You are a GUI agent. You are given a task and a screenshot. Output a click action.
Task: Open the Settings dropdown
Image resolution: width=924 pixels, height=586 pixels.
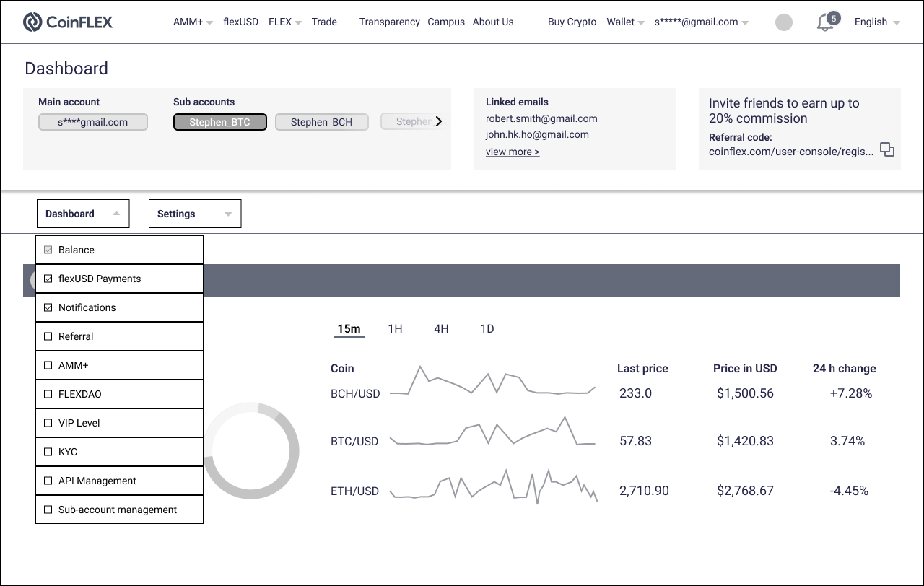tap(194, 214)
